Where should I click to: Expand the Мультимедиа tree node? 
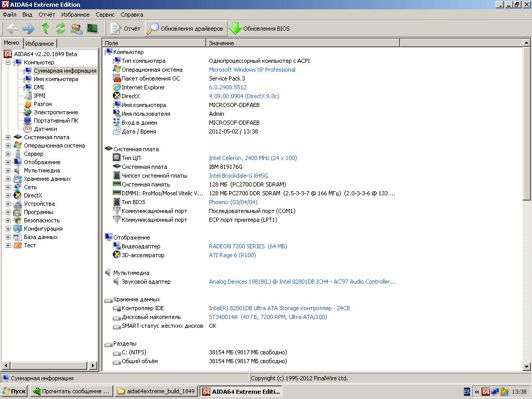[x=8, y=170]
